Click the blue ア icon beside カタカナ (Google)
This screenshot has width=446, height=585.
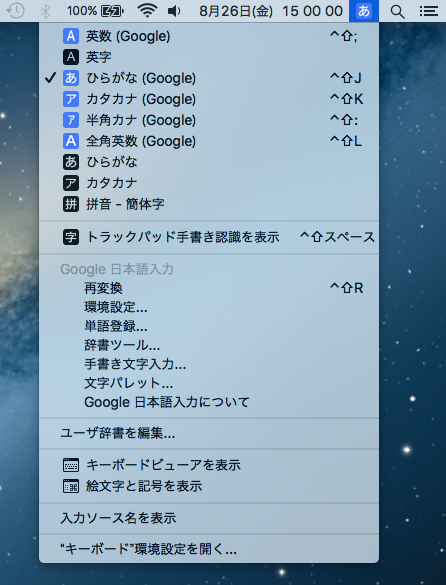71,99
